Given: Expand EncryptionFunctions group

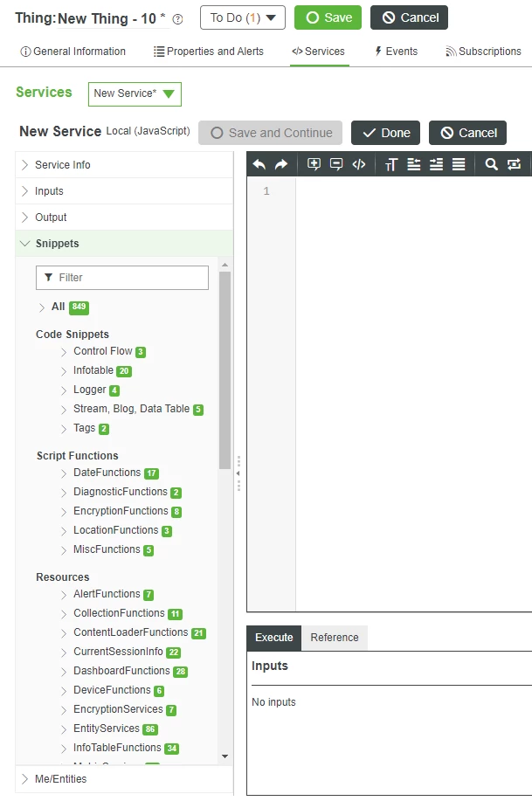Looking at the screenshot, I should [x=64, y=512].
